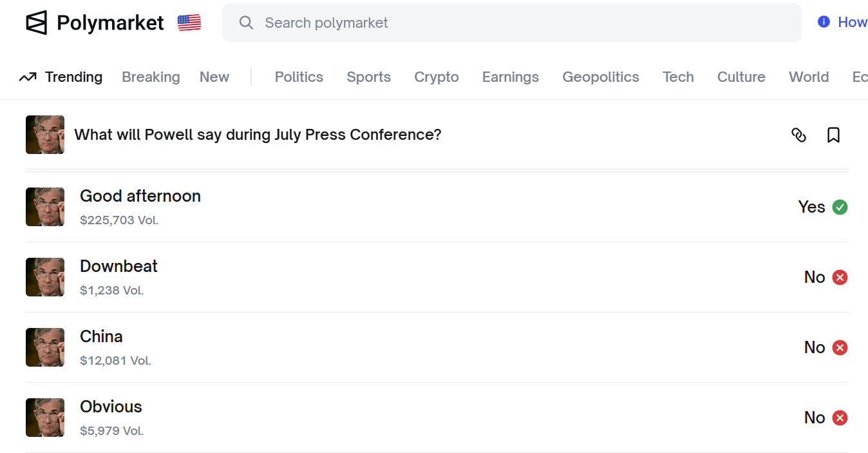Open the Politics category tab
This screenshot has width=868, height=453.
point(299,77)
